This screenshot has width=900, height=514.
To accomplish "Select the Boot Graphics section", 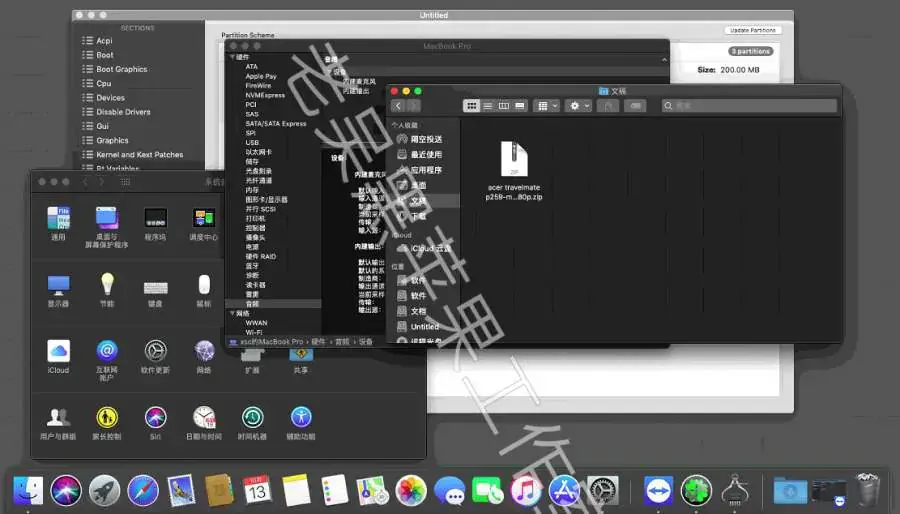I will [x=121, y=69].
